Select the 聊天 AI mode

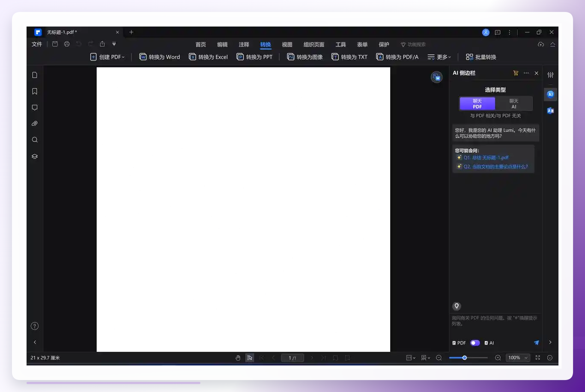click(x=513, y=104)
